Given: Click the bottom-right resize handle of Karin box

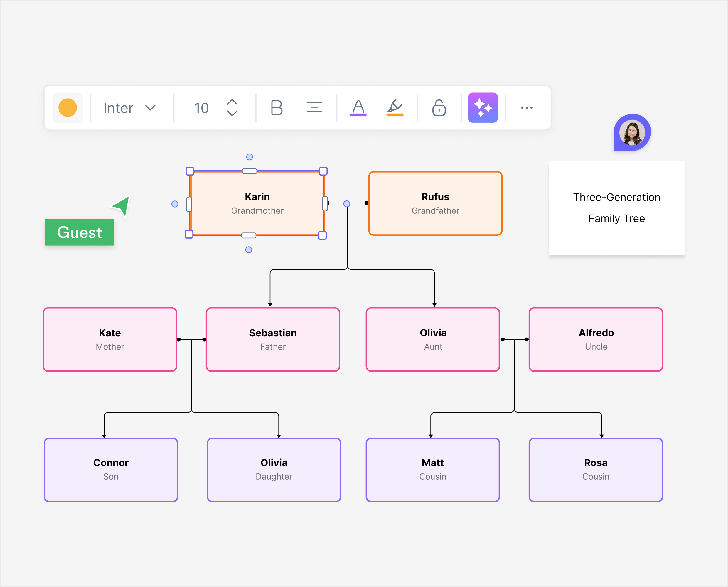Looking at the screenshot, I should [323, 235].
